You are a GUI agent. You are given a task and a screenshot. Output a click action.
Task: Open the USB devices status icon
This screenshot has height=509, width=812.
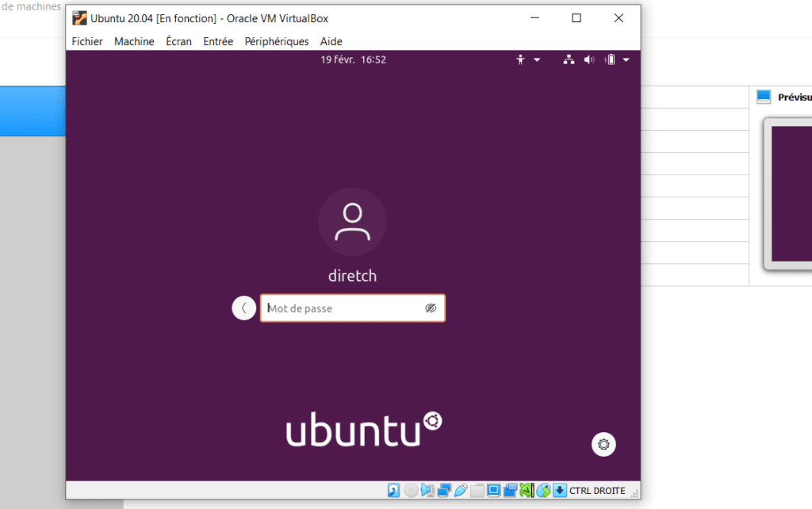click(x=461, y=490)
